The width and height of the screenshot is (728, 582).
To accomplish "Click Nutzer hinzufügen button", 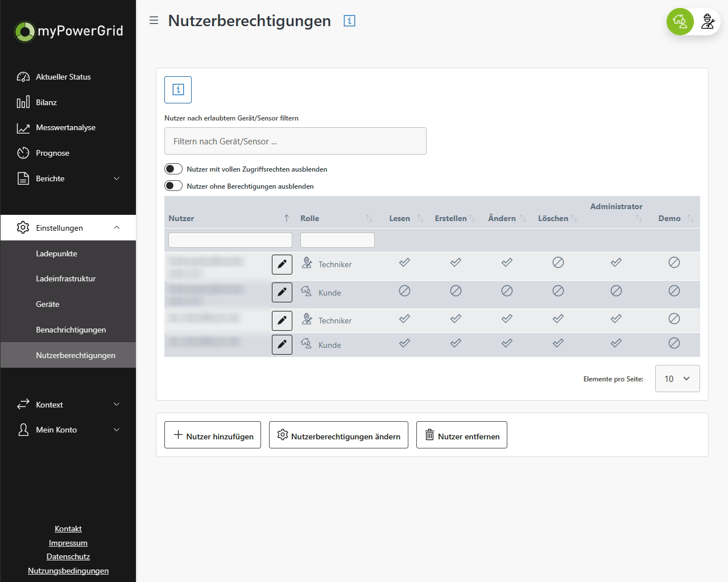I will tap(213, 435).
